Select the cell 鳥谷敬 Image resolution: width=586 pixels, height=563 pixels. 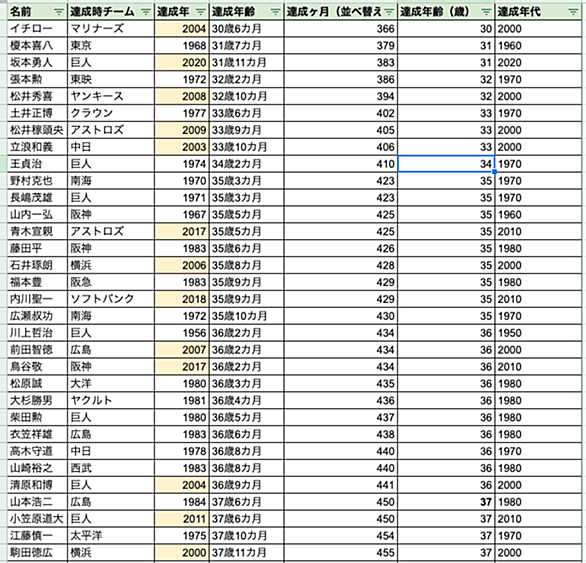click(x=37, y=366)
